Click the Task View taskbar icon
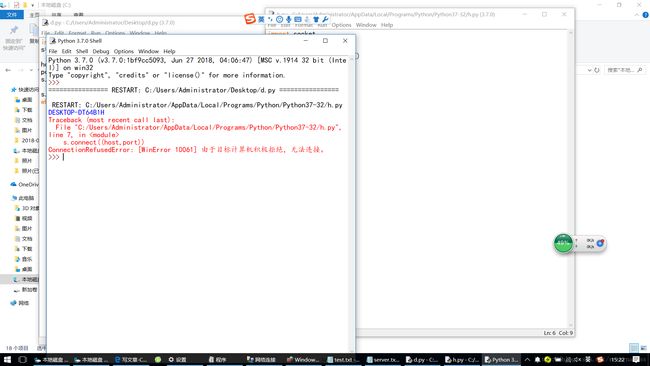 tap(22, 359)
